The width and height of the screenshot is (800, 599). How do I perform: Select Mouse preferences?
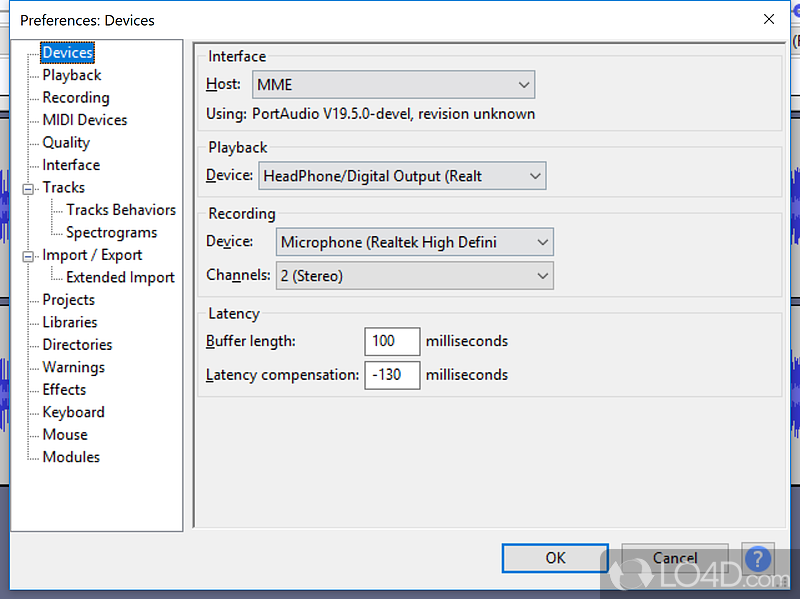pyautogui.click(x=65, y=434)
